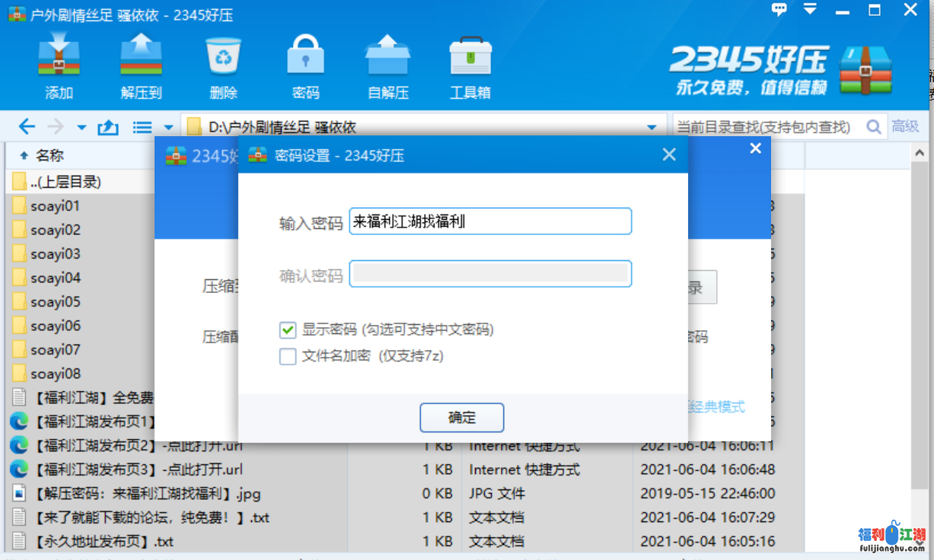The image size is (934, 560).
Task: Select the soayi01 folder
Action: 55,206
